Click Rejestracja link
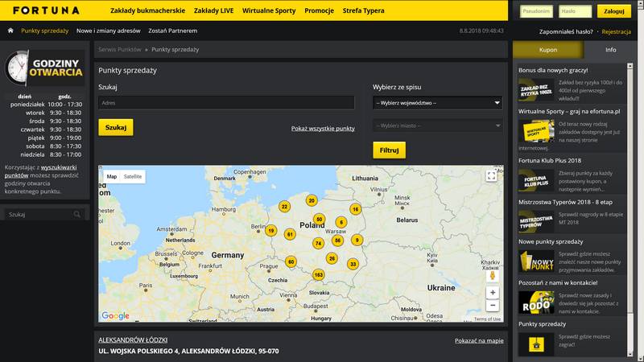Screen dimensions: 644x362 point(616,31)
